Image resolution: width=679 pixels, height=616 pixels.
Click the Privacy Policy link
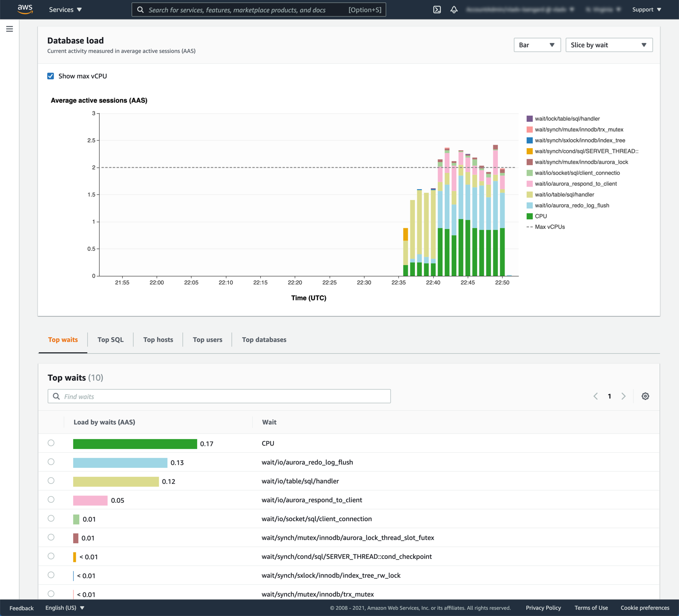(543, 608)
